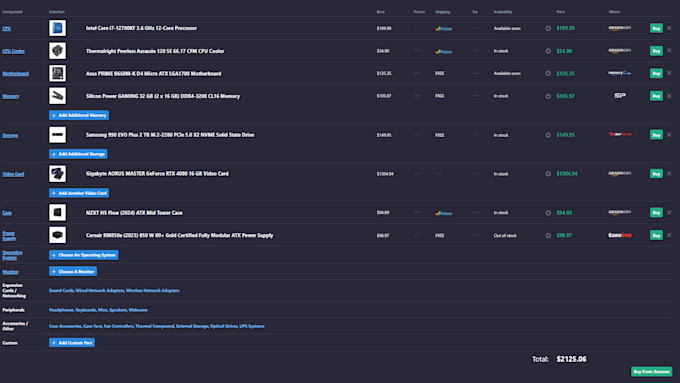
Task: Click Add Custom Part button
Action: pyautogui.click(x=72, y=343)
